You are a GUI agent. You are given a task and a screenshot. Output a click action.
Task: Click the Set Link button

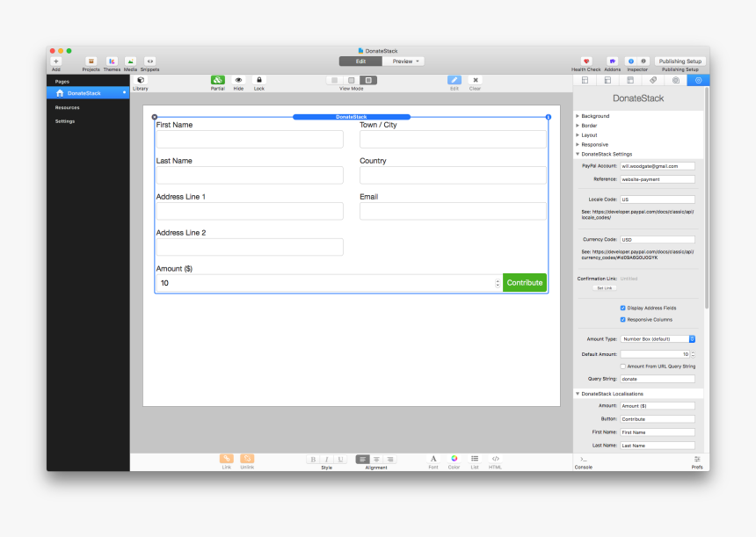605,288
